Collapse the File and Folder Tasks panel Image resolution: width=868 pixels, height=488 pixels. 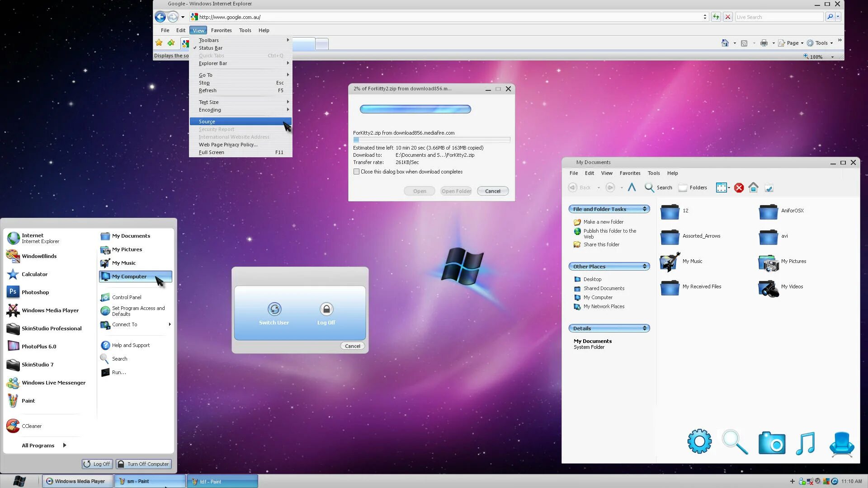pos(645,209)
